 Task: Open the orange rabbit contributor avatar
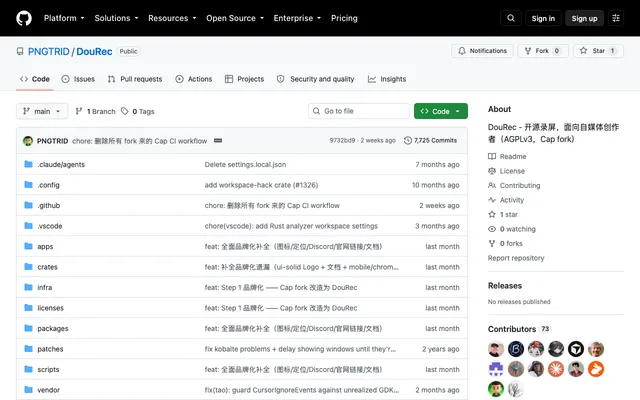pos(596,369)
